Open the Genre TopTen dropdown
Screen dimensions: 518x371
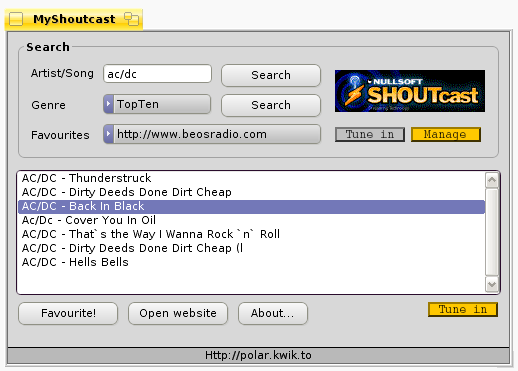(157, 104)
